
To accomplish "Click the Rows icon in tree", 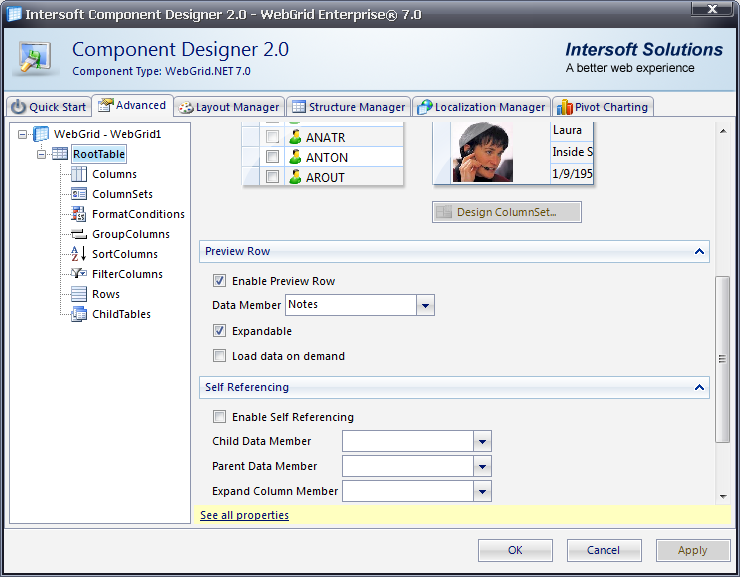I will click(79, 294).
